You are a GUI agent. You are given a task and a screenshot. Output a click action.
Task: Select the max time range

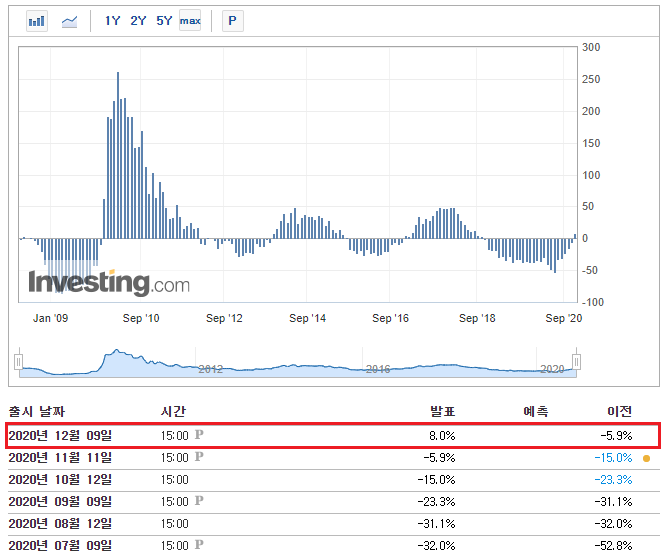[x=190, y=20]
